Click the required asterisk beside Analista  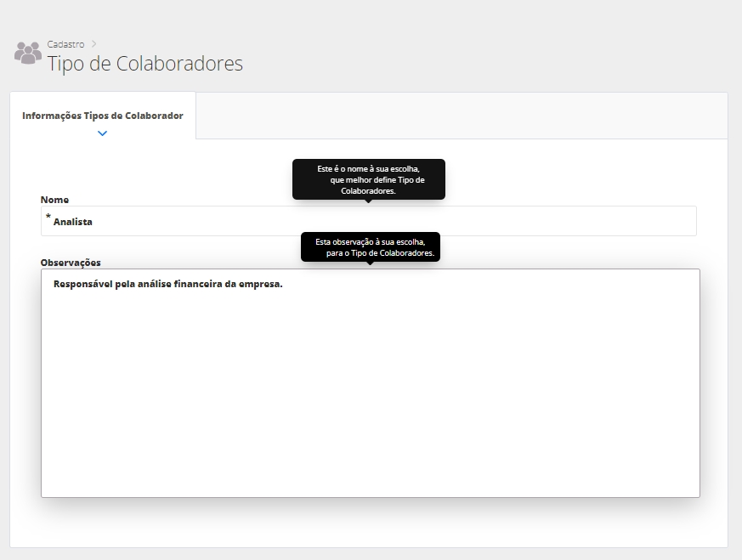pyautogui.click(x=48, y=218)
